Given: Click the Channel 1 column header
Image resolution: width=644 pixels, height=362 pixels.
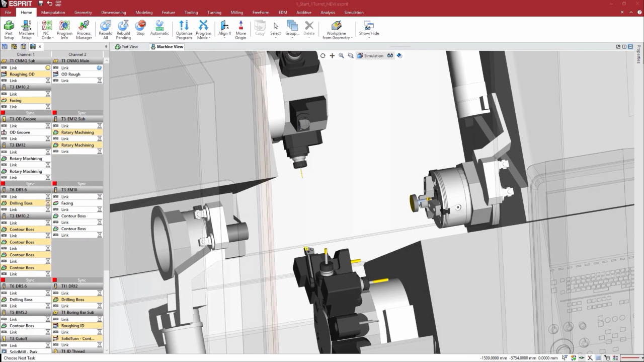Looking at the screenshot, I should pyautogui.click(x=26, y=54).
